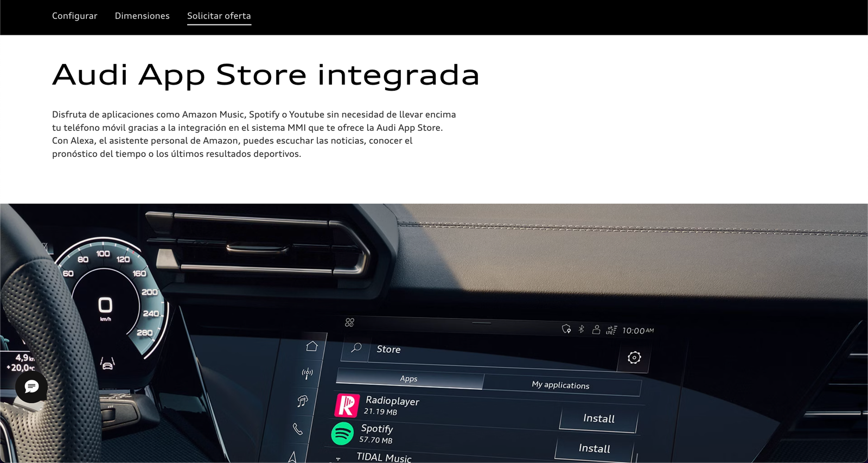Go to Dimensiones in top navigation

(x=142, y=16)
